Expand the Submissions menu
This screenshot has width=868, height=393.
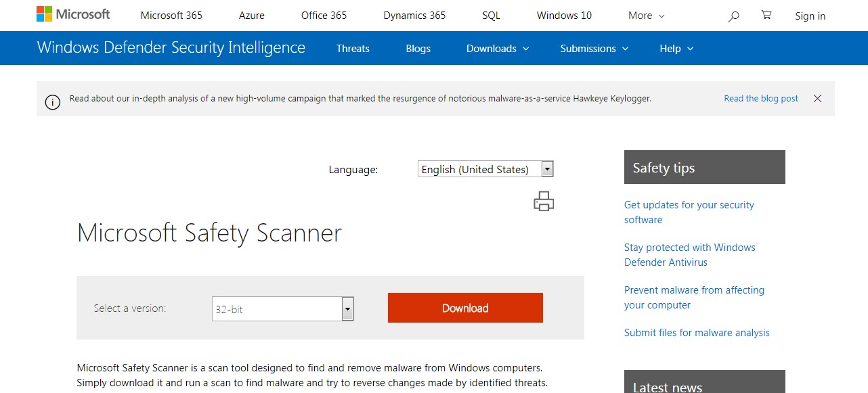[x=594, y=49]
